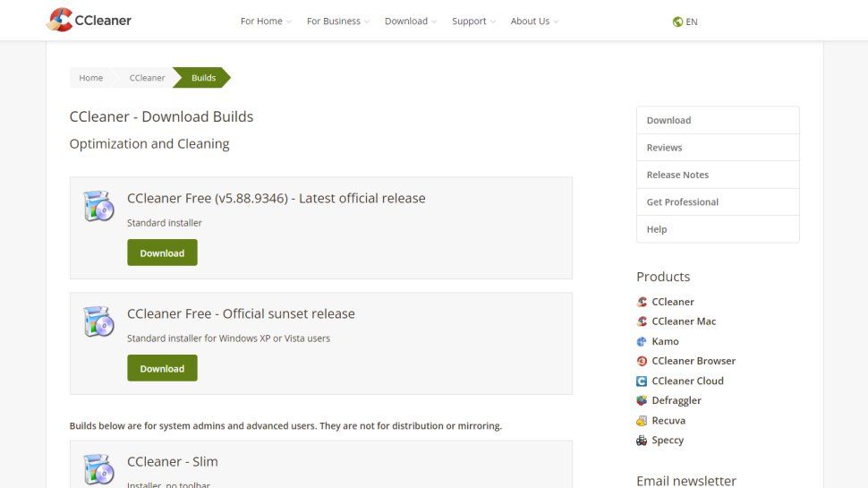Screen dimensions: 868x488
Task: Click installer icon beside CCleaner Free latest release
Action: click(x=98, y=206)
